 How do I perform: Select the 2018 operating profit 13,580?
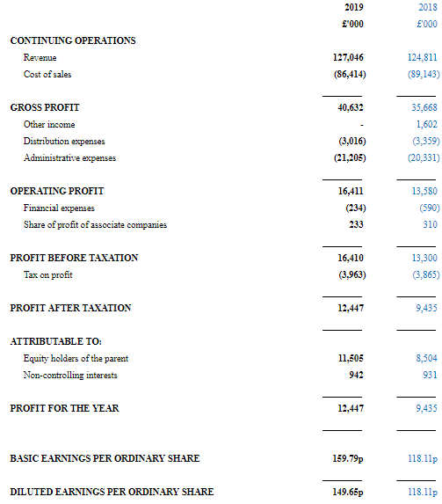click(x=424, y=191)
